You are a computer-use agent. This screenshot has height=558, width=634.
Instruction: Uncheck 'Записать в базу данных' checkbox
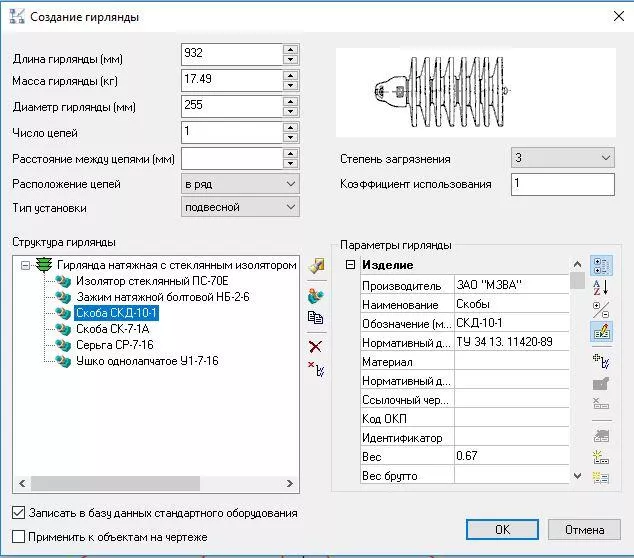click(18, 513)
